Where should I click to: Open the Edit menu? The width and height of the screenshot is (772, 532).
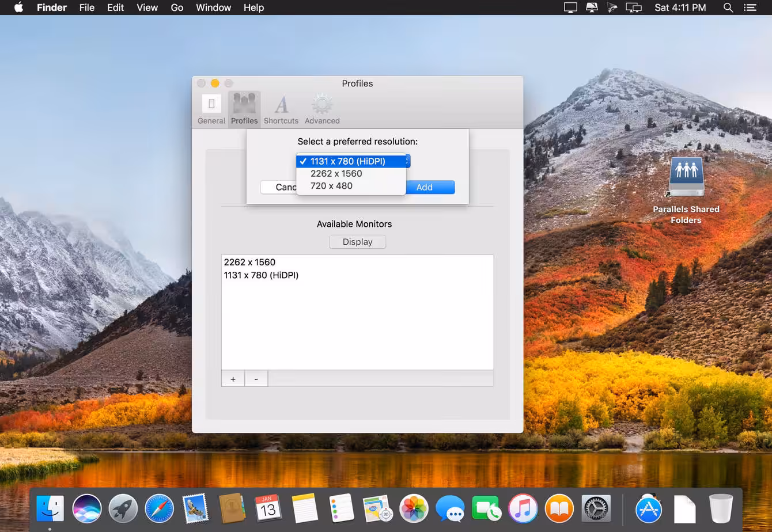(x=115, y=7)
